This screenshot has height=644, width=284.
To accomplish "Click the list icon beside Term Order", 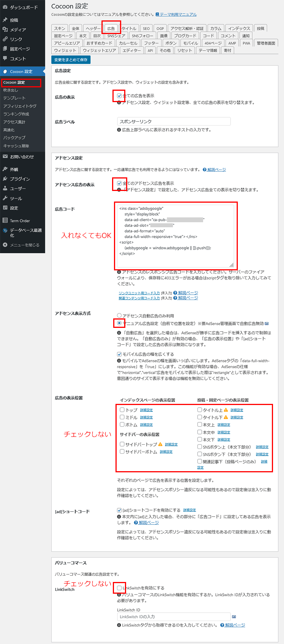I will [5, 220].
